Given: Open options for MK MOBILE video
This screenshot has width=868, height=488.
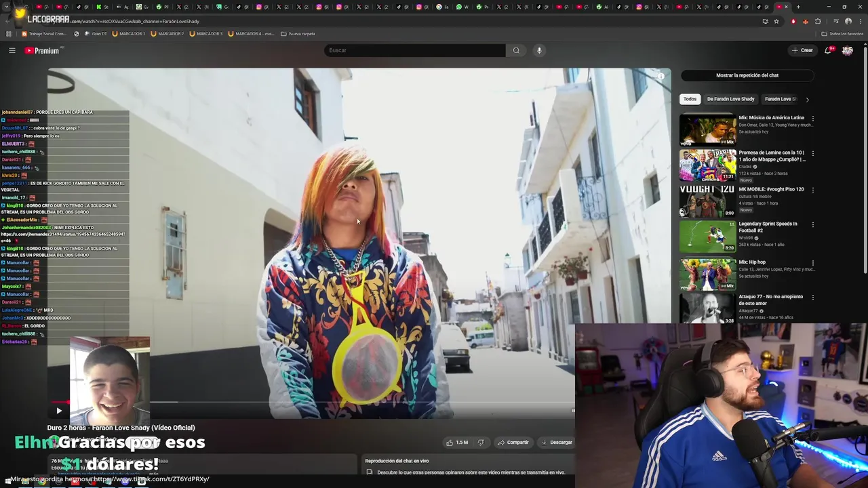Looking at the screenshot, I should [812, 190].
